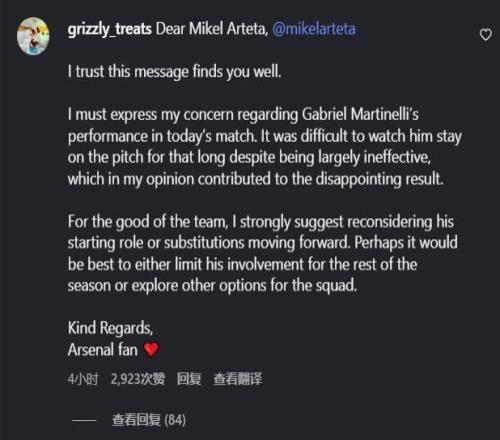Select the line mentioning Gabriel Martinelli's
Screen dimensions: 500x440
click(x=243, y=115)
